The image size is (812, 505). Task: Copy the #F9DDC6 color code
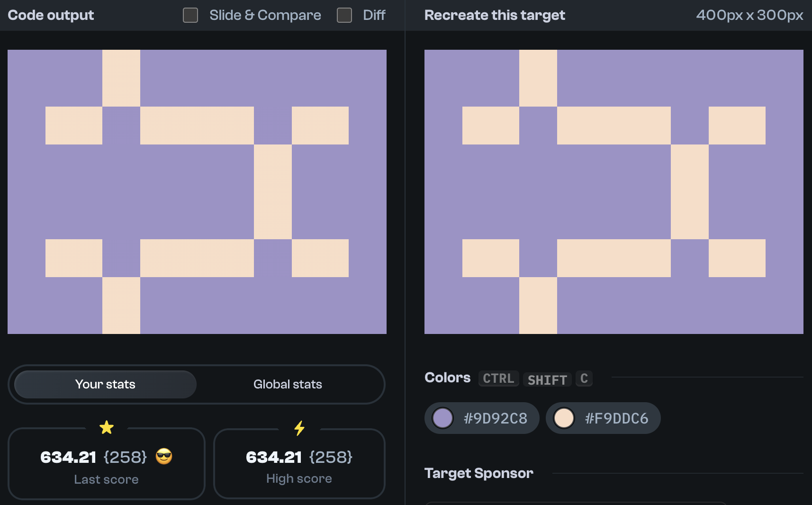coord(618,418)
